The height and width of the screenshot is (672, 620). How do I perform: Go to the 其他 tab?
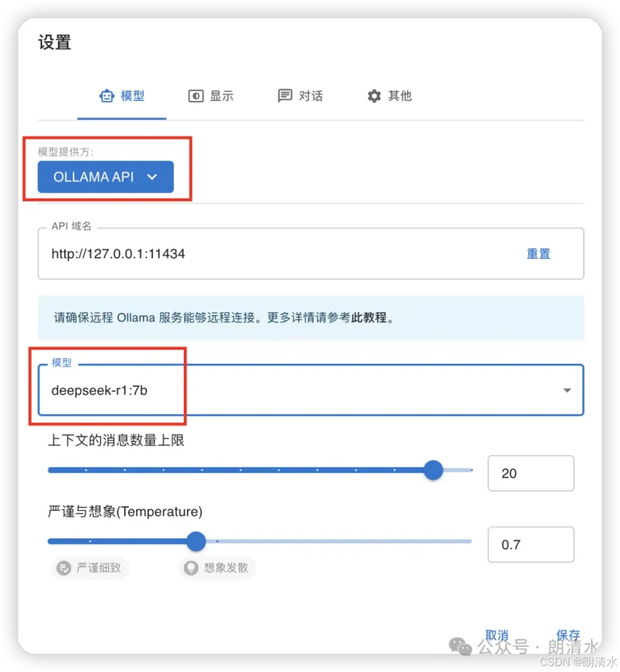[x=389, y=96]
